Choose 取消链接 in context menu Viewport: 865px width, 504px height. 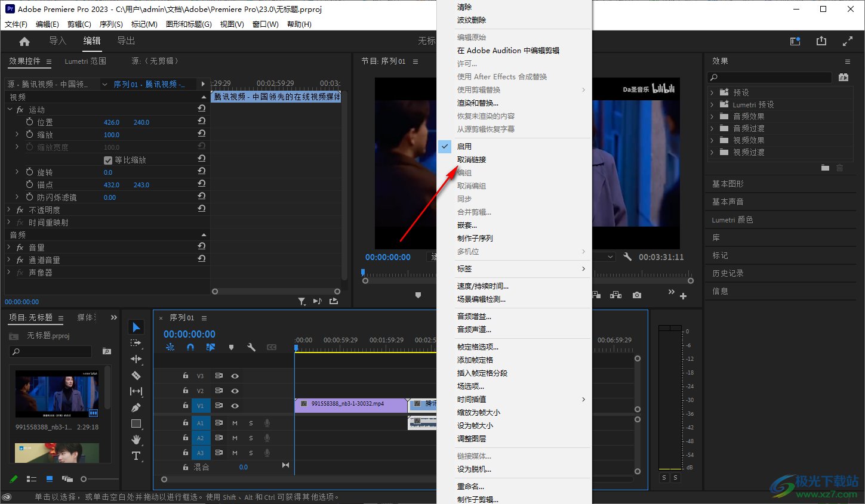(472, 159)
